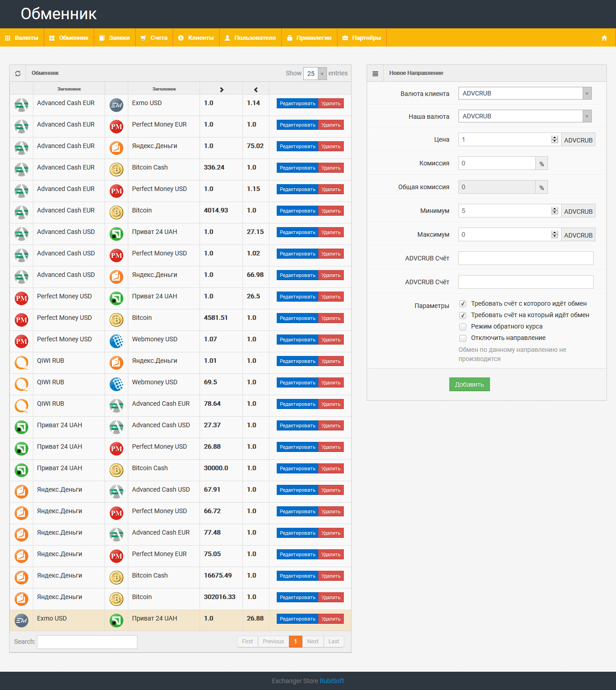Open the Валюта клиента dropdown
The image size is (616, 690).
coord(525,93)
